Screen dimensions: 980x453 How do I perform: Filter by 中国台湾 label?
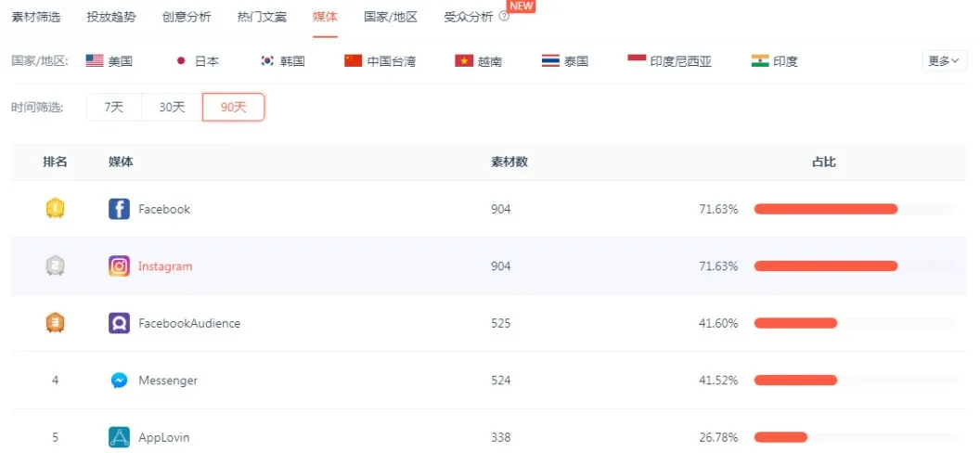point(392,61)
